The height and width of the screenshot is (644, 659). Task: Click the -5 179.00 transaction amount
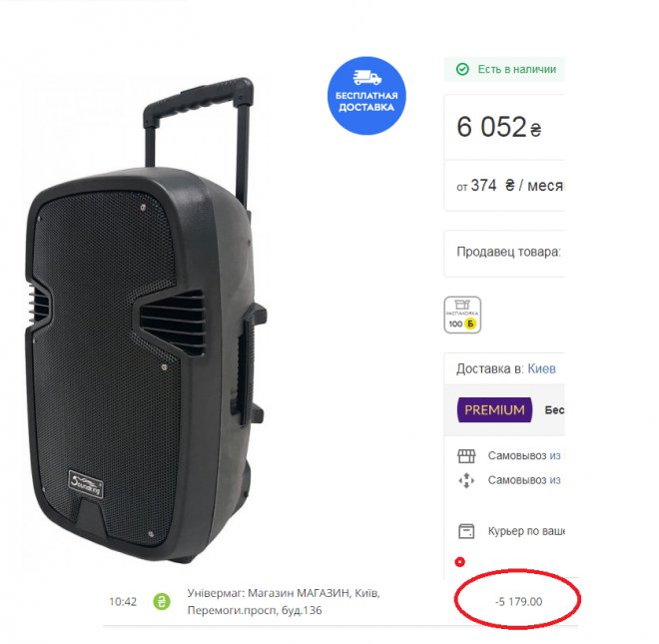click(518, 601)
